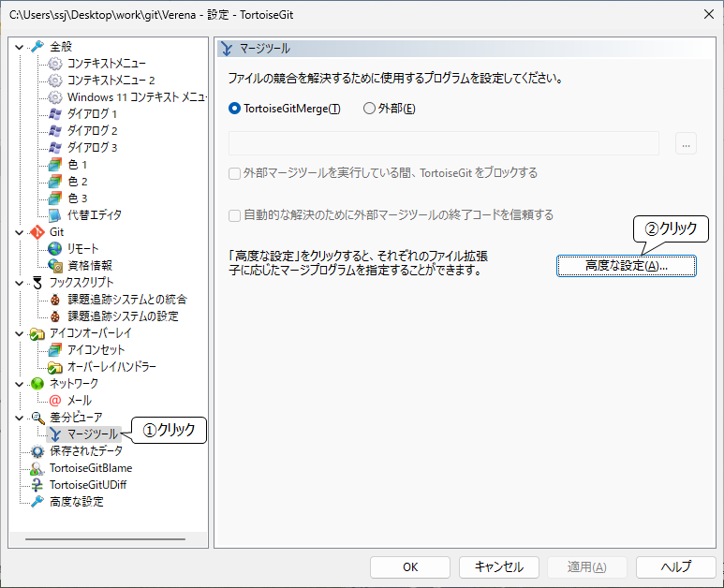Click the color palette icon for 色 3
724x588 pixels.
55,198
